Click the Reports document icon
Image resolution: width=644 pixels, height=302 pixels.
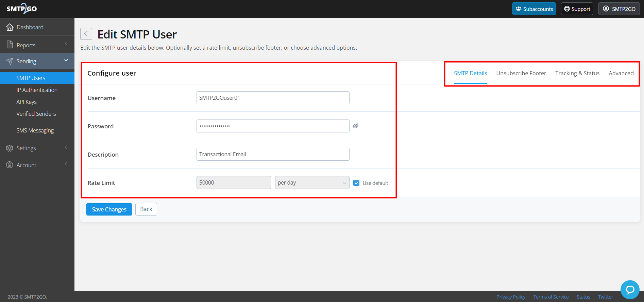coord(10,45)
